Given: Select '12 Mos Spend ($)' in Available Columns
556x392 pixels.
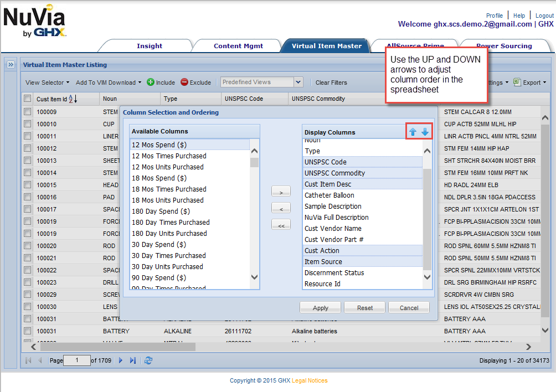Looking at the screenshot, I should point(190,145).
